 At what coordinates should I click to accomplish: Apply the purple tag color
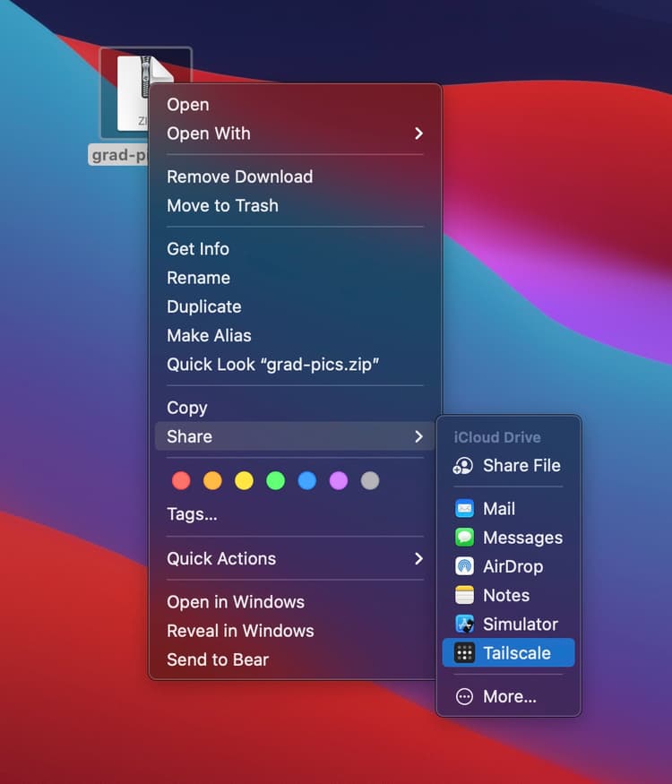pos(339,481)
